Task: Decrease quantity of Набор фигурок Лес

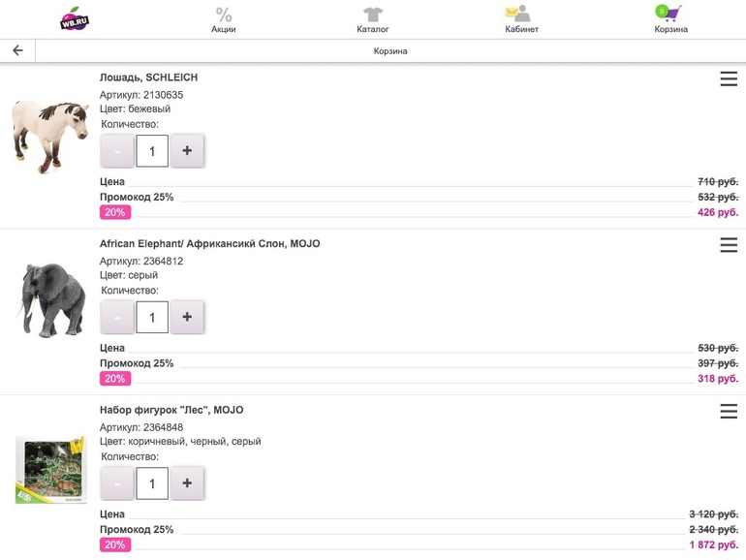Action: pyautogui.click(x=117, y=483)
